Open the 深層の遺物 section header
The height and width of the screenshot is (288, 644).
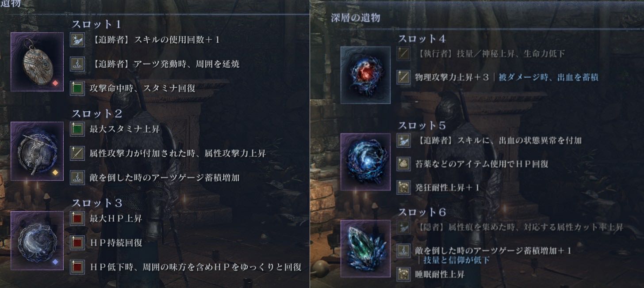point(355,18)
